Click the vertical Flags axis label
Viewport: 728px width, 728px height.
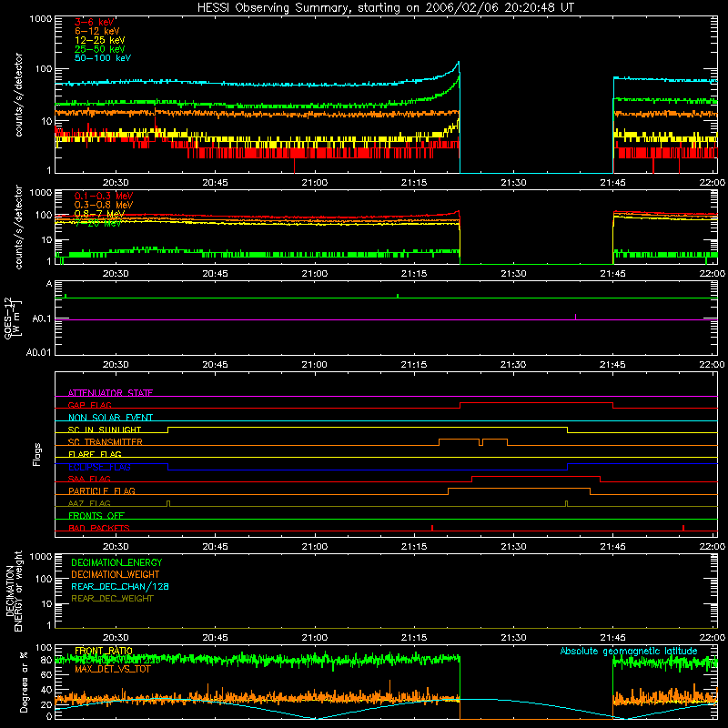[x=37, y=454]
